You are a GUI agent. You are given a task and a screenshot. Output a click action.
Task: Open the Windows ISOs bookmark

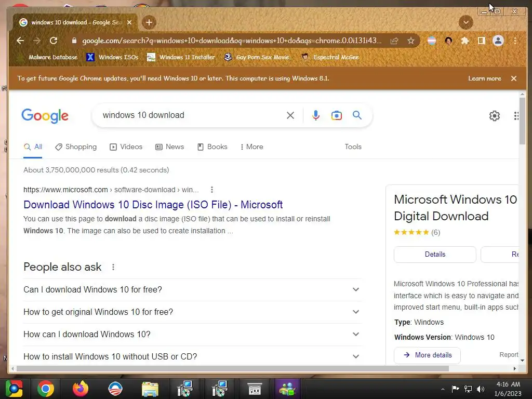tap(113, 57)
